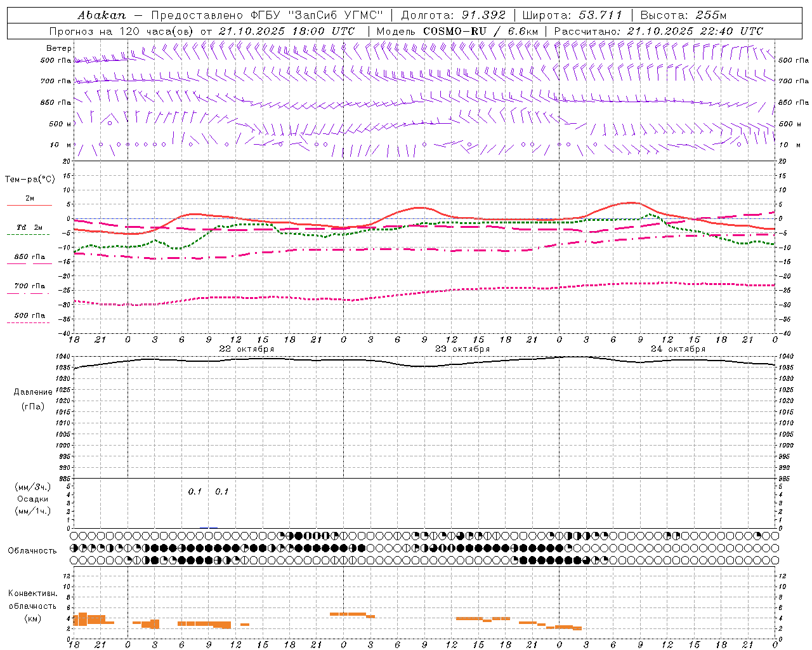Click the 1040 value on the left pressure axis
812x650 pixels.
pos(62,357)
